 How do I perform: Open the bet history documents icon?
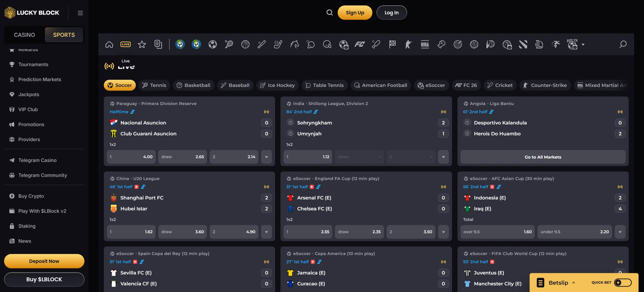tap(158, 44)
